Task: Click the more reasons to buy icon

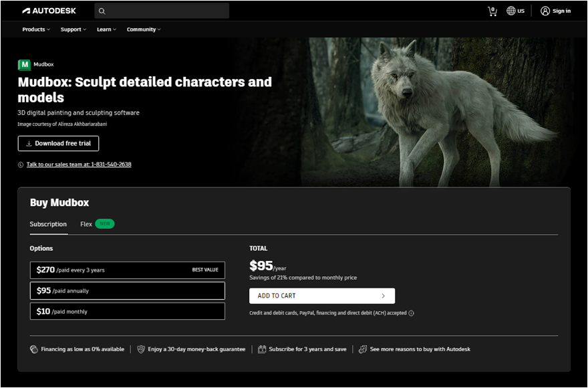Action: tap(363, 349)
